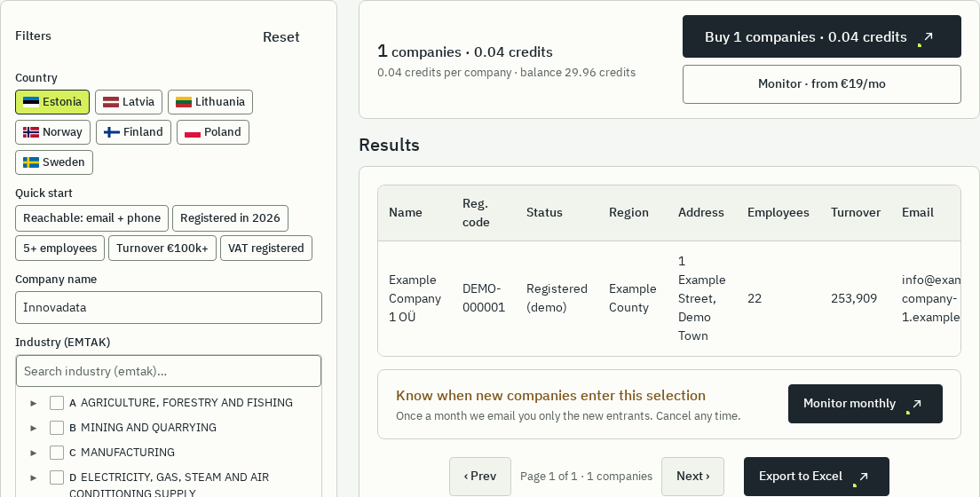Go to next results page
The image size is (980, 497).
click(x=692, y=477)
